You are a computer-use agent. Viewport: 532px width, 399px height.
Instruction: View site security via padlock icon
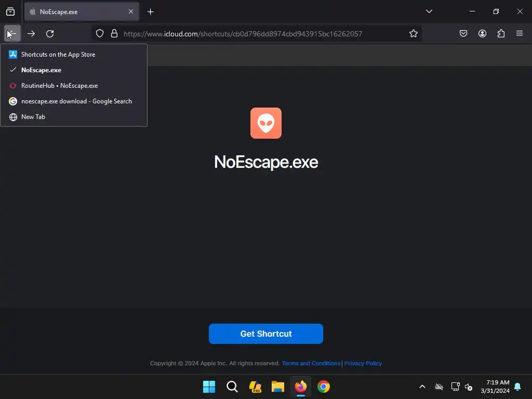coord(114,34)
